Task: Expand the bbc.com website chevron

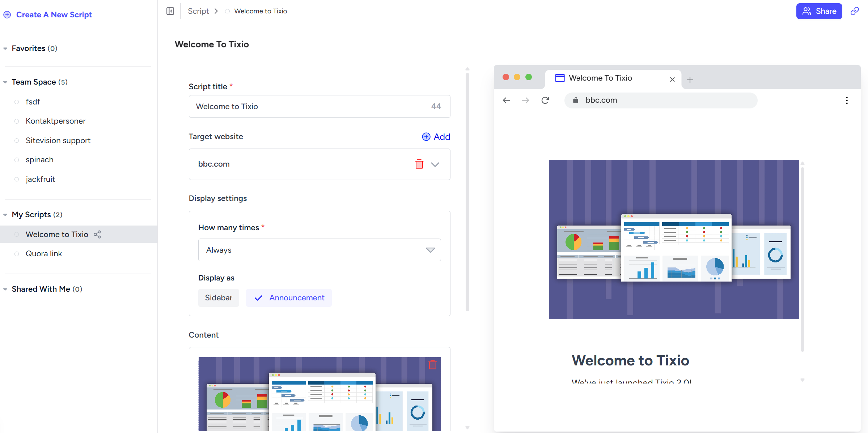Action: (435, 164)
